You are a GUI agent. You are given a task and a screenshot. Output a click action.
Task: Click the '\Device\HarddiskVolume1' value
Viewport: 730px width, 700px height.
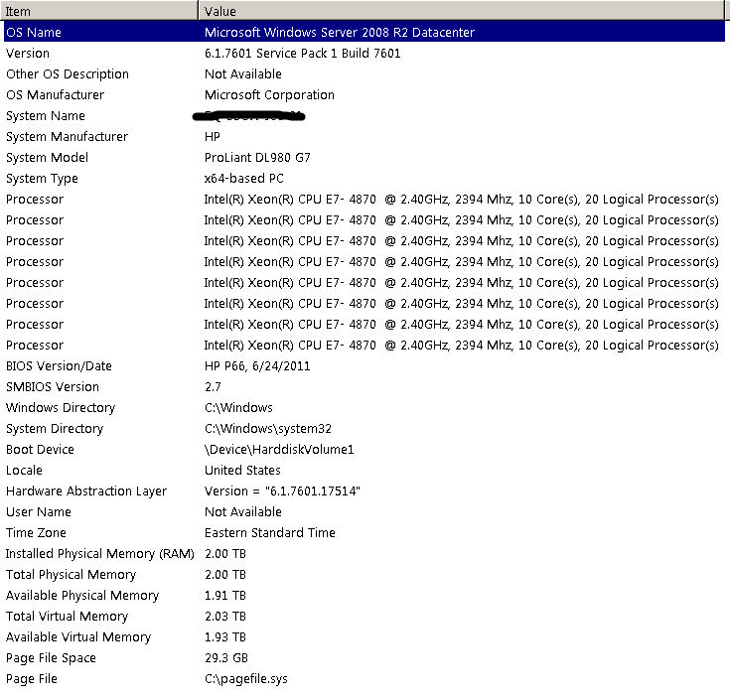(279, 450)
